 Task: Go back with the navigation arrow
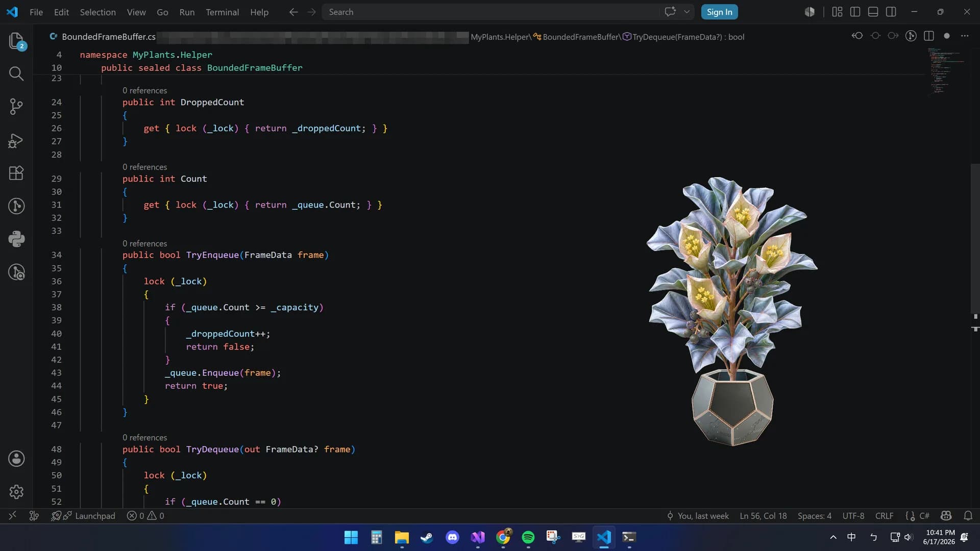pyautogui.click(x=293, y=12)
